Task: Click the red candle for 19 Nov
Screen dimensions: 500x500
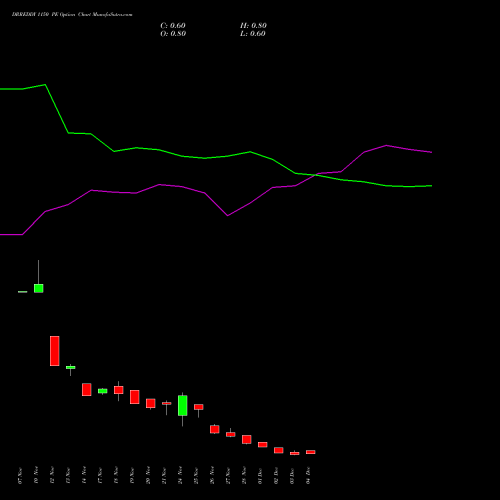Action: coord(135,397)
